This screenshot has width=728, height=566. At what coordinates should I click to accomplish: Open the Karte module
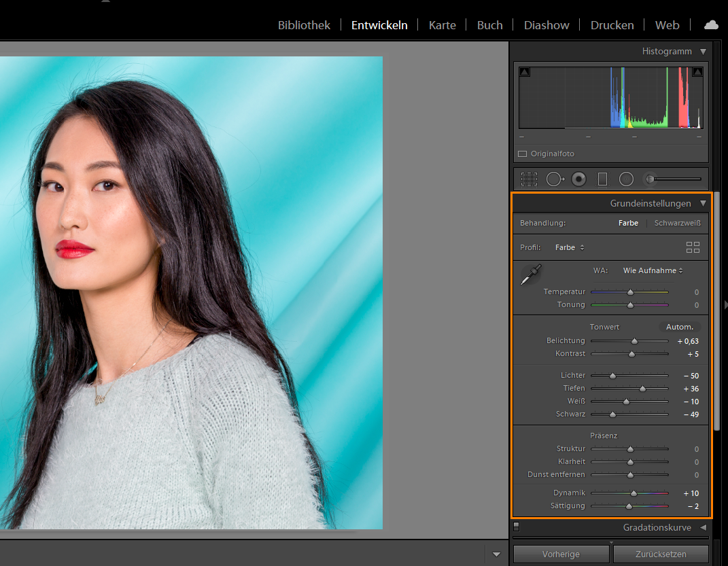pos(442,25)
